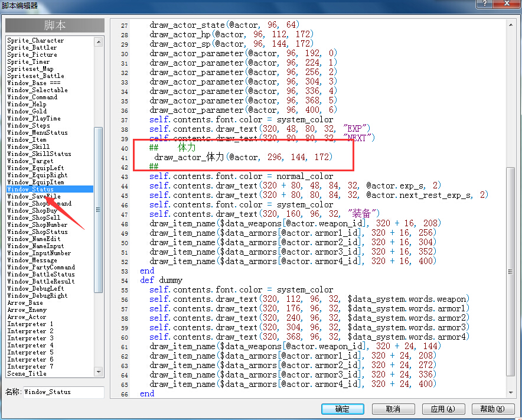Open the Spriteset_Battle script

click(x=35, y=76)
